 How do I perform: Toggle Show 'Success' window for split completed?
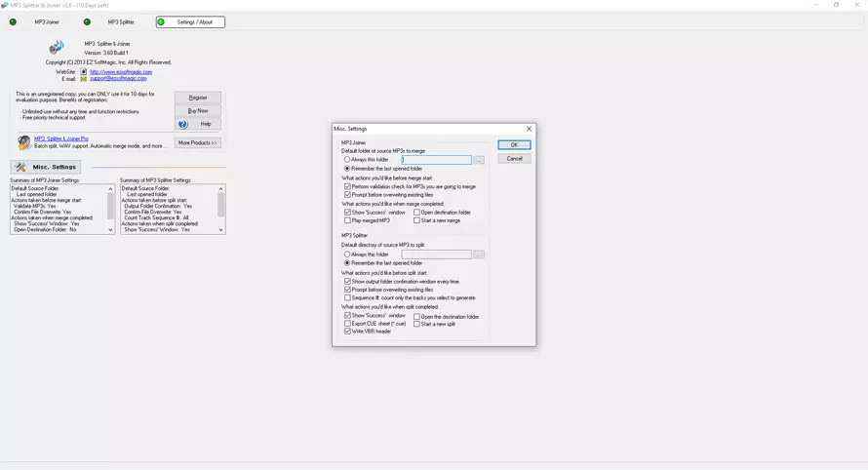click(x=347, y=315)
